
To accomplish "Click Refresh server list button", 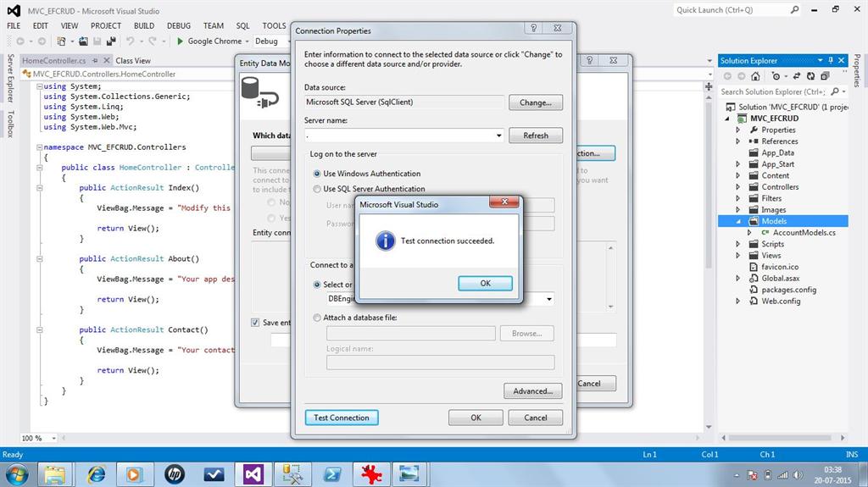I will [x=536, y=136].
